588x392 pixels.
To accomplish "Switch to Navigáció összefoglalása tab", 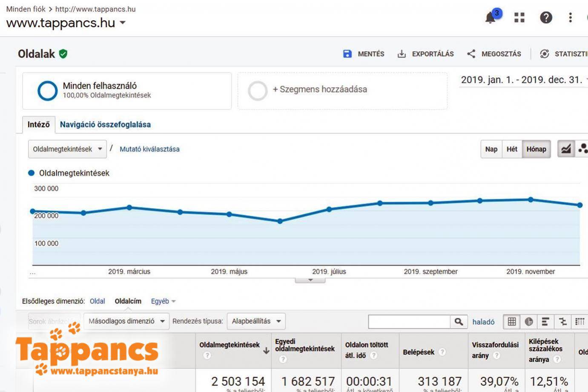I will tap(105, 125).
